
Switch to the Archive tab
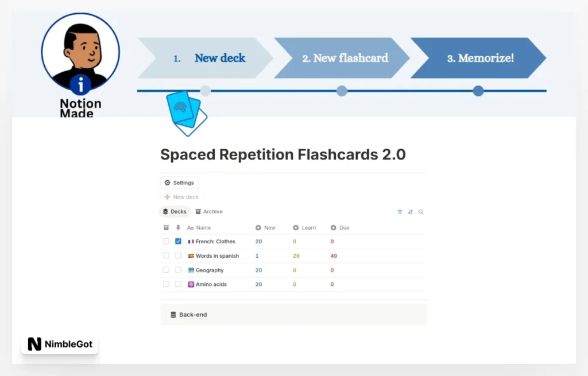coord(208,212)
